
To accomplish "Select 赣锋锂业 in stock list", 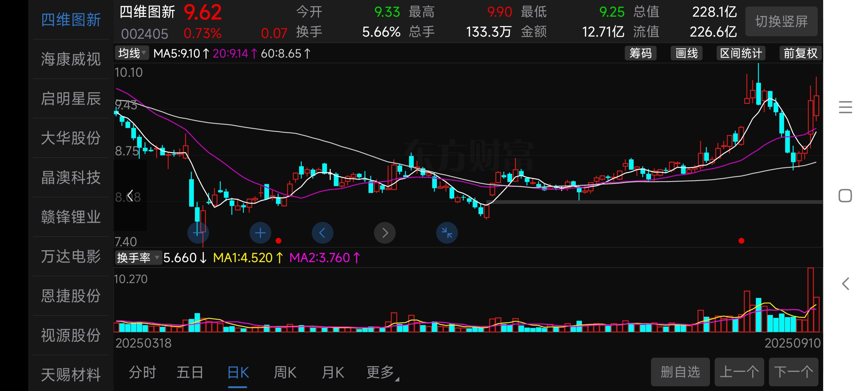I will pos(71,217).
